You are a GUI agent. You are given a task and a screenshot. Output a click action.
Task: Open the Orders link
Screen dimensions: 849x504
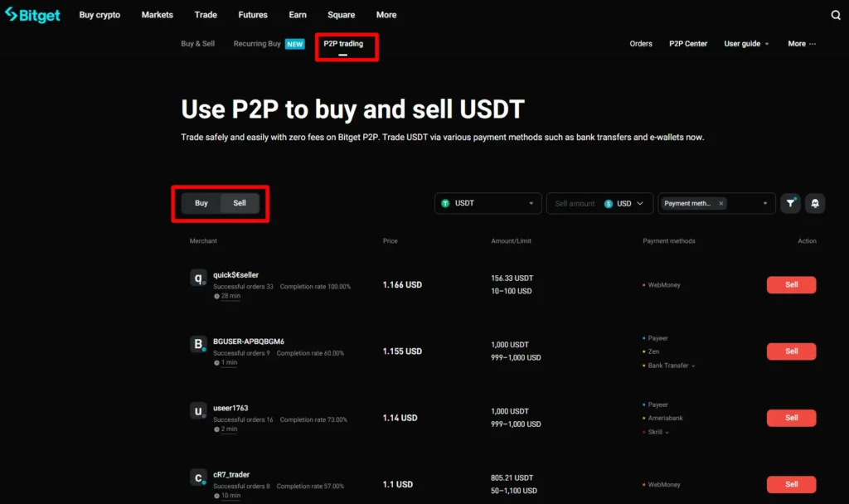tap(641, 44)
